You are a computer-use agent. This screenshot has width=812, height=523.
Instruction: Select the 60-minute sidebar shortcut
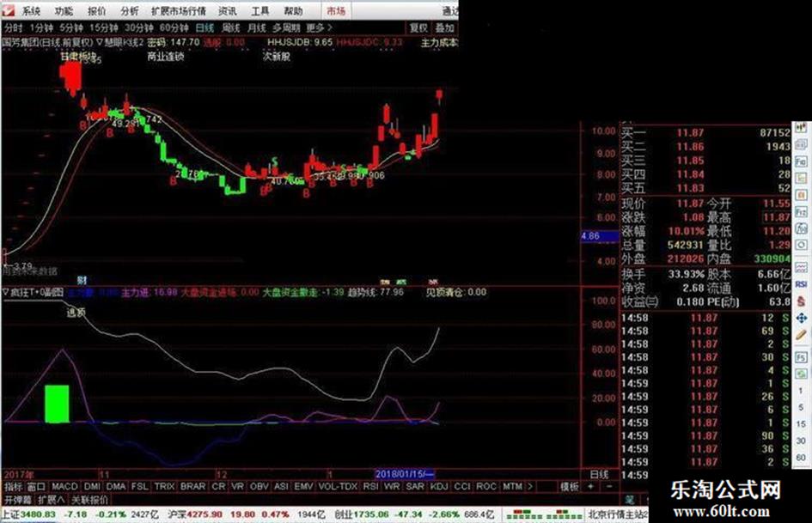(x=801, y=457)
